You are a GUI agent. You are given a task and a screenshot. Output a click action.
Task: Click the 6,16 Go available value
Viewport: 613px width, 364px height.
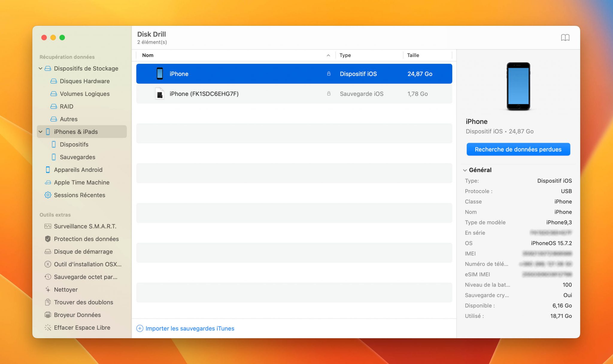[x=562, y=306]
